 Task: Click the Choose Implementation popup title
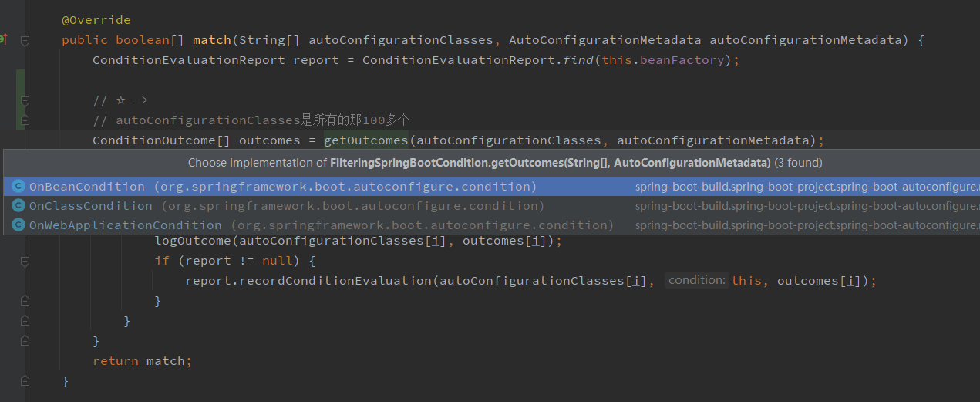click(505, 163)
